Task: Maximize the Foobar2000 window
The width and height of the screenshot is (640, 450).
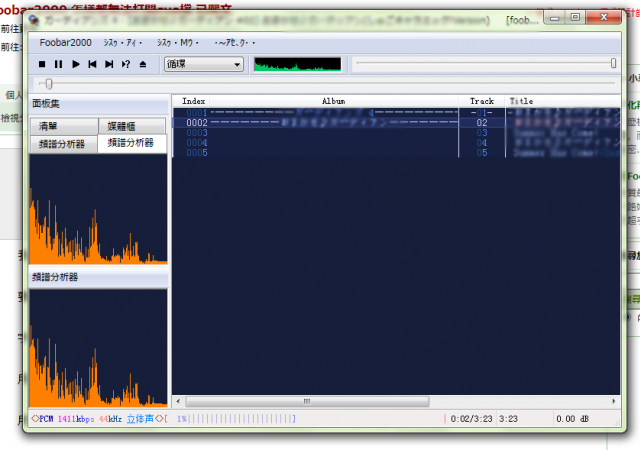Action: [x=575, y=17]
